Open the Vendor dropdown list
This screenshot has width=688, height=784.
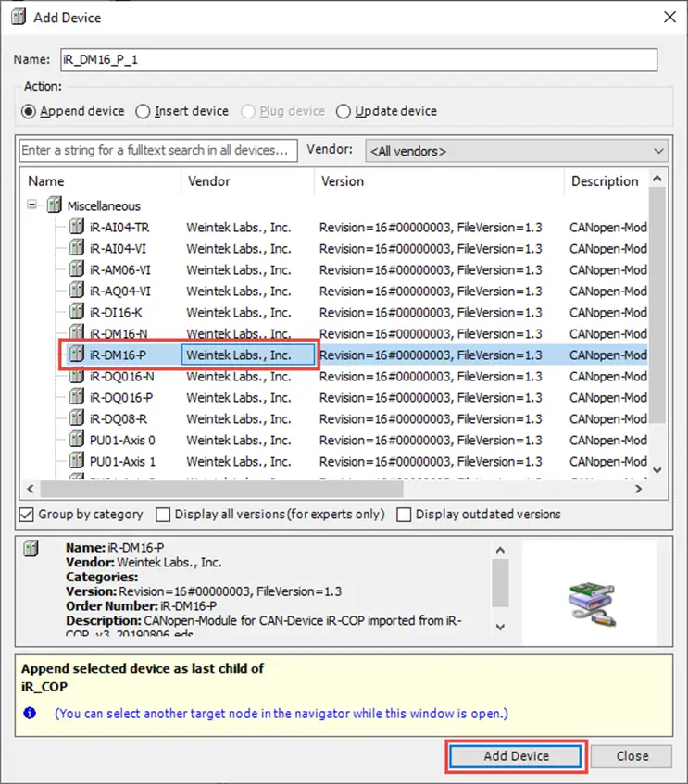pyautogui.click(x=517, y=151)
